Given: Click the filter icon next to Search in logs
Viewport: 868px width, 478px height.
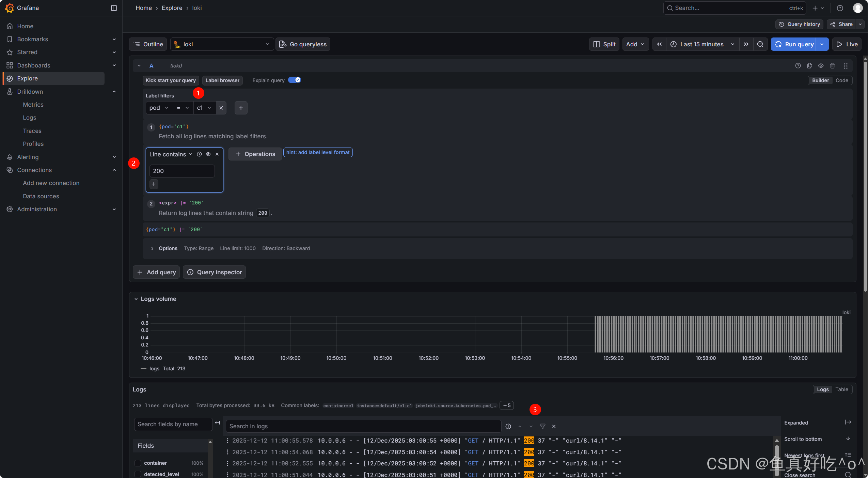Looking at the screenshot, I should pos(542,426).
